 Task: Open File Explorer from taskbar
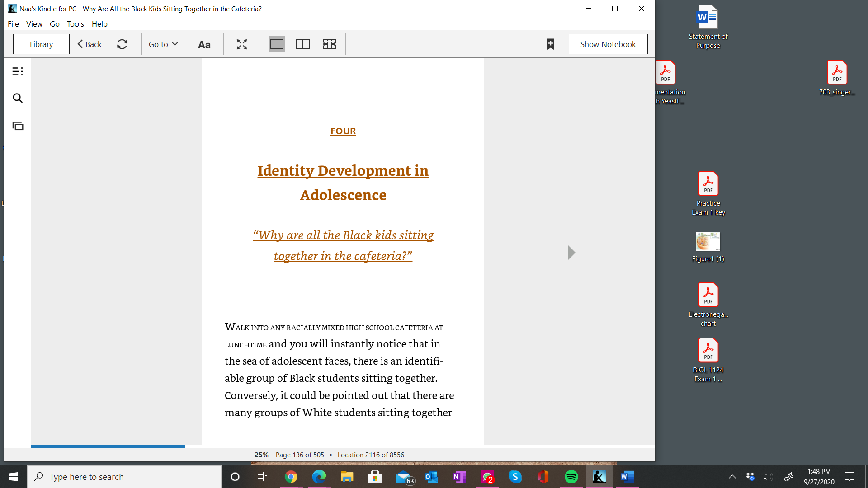347,477
